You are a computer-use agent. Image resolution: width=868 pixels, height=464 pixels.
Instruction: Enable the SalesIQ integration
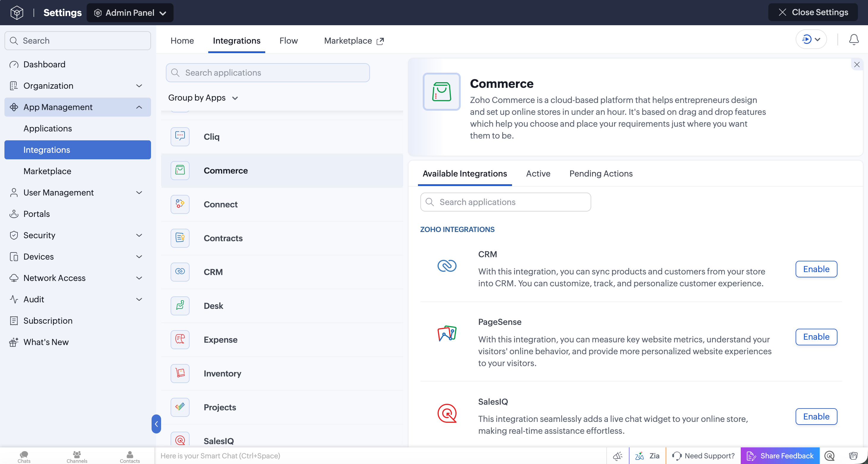tap(816, 417)
